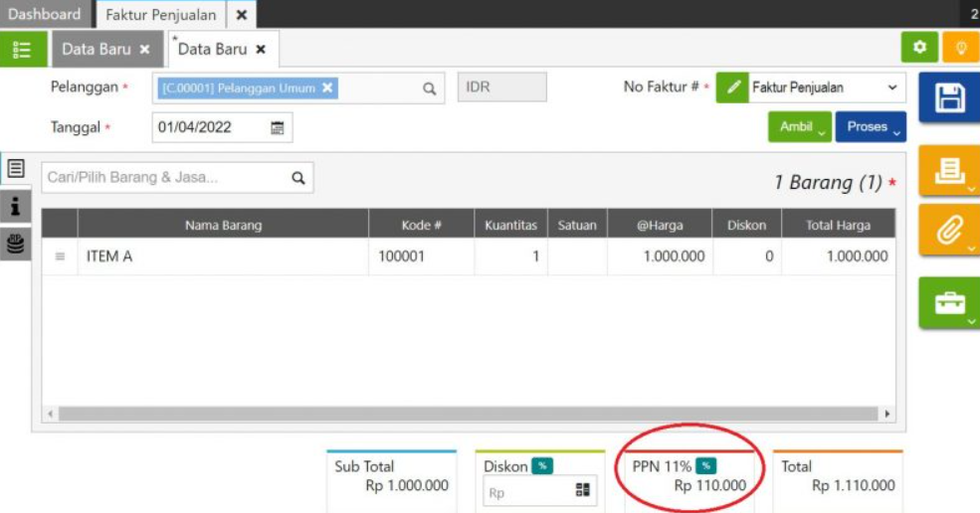Click the orange print icon button
This screenshot has height=513, width=980.
[949, 170]
